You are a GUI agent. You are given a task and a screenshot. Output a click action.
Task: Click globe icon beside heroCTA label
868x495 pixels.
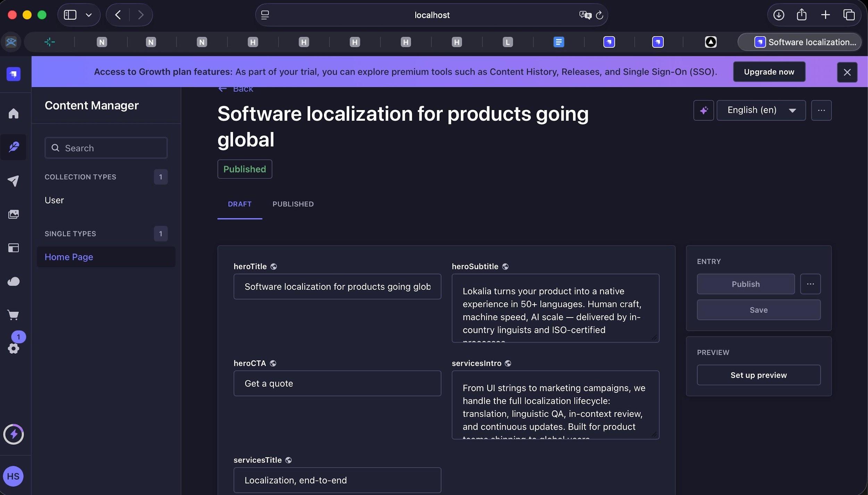click(x=273, y=363)
